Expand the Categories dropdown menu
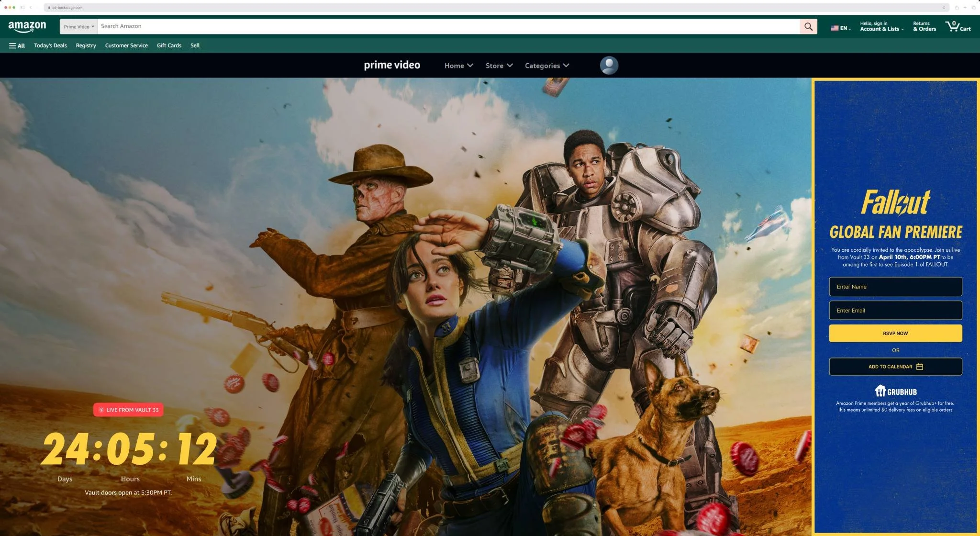The height and width of the screenshot is (536, 980). [x=547, y=66]
